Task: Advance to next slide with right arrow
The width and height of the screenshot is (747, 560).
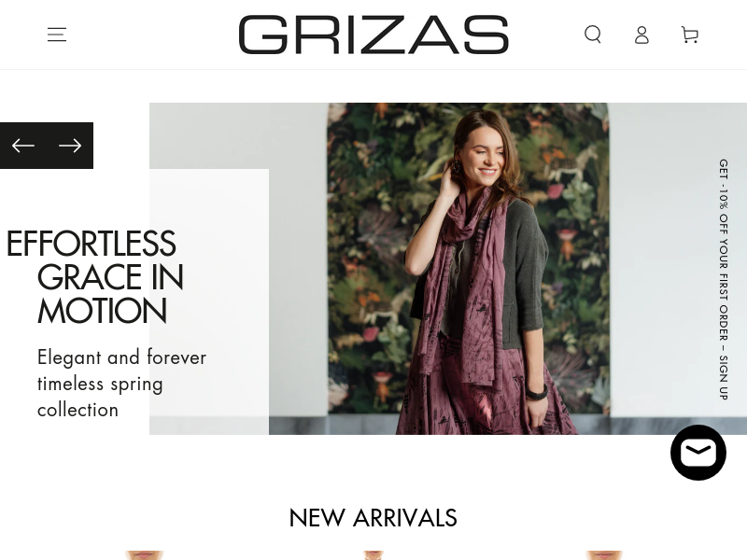Action: click(70, 146)
